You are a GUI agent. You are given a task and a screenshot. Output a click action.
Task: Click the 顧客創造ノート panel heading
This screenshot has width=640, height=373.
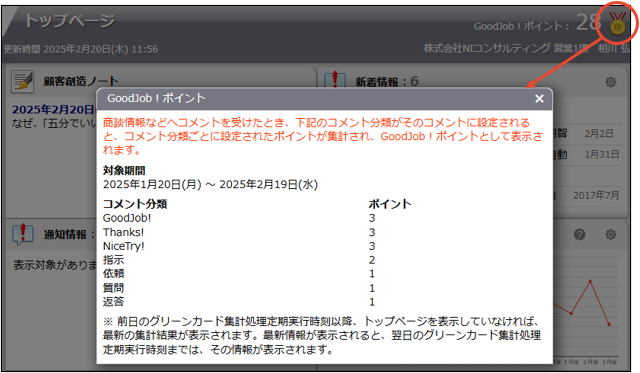pos(81,81)
